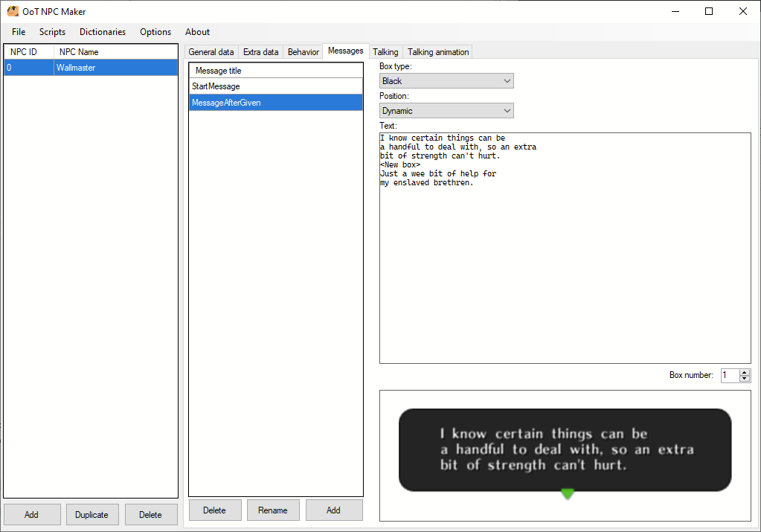Open the File menu
The image size is (761, 532).
[18, 31]
